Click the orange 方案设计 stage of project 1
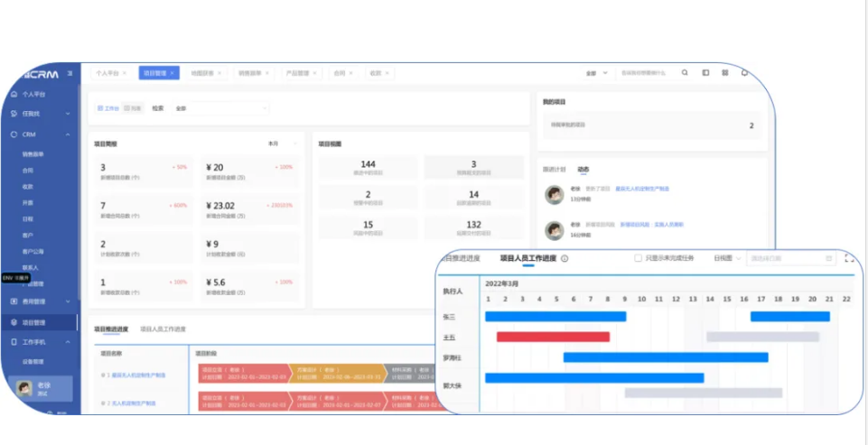This screenshot has height=445, width=868. [x=337, y=373]
